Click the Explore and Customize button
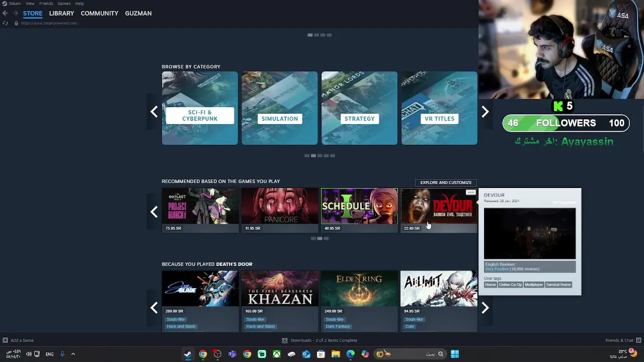This screenshot has height=362, width=644. point(446,183)
